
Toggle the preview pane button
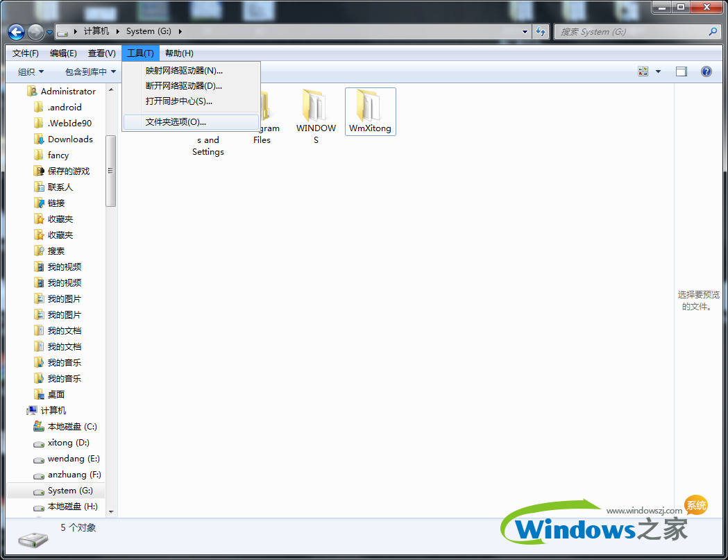681,71
